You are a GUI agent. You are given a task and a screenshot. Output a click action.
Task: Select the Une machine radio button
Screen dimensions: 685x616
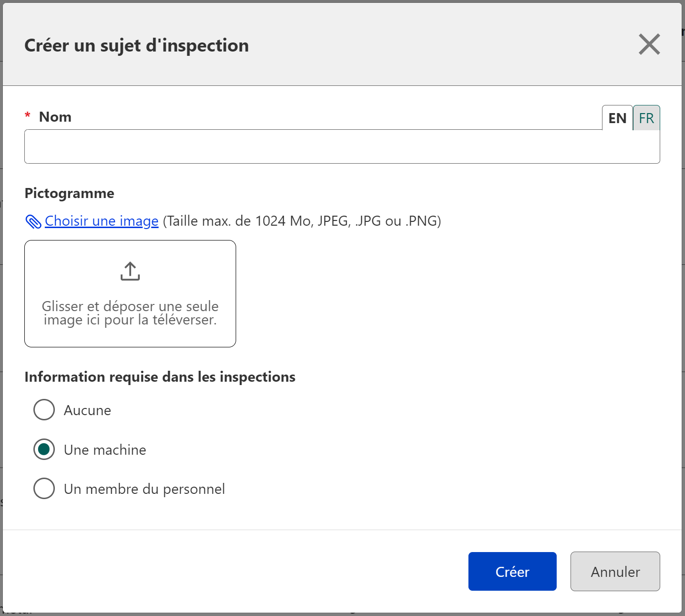click(x=44, y=449)
